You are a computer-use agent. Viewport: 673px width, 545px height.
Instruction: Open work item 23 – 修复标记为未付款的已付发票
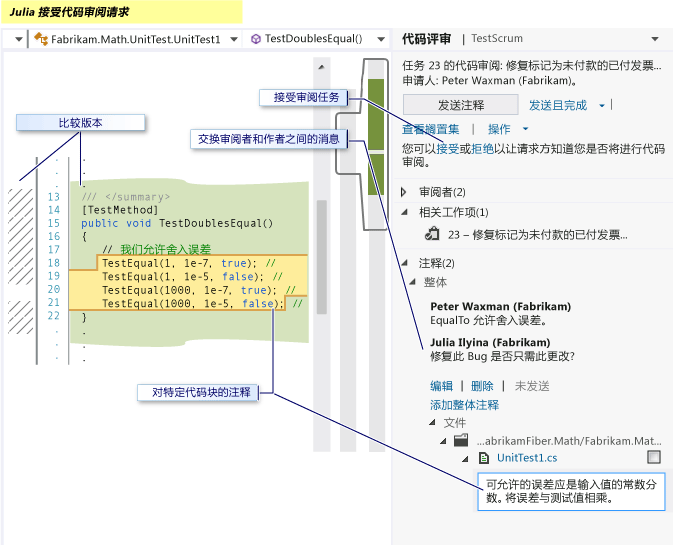tap(538, 235)
